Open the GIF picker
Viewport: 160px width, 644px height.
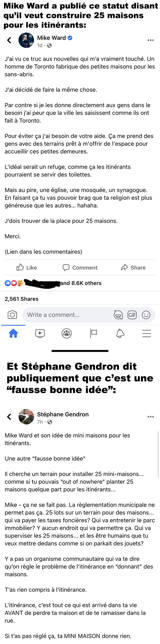(x=132, y=315)
